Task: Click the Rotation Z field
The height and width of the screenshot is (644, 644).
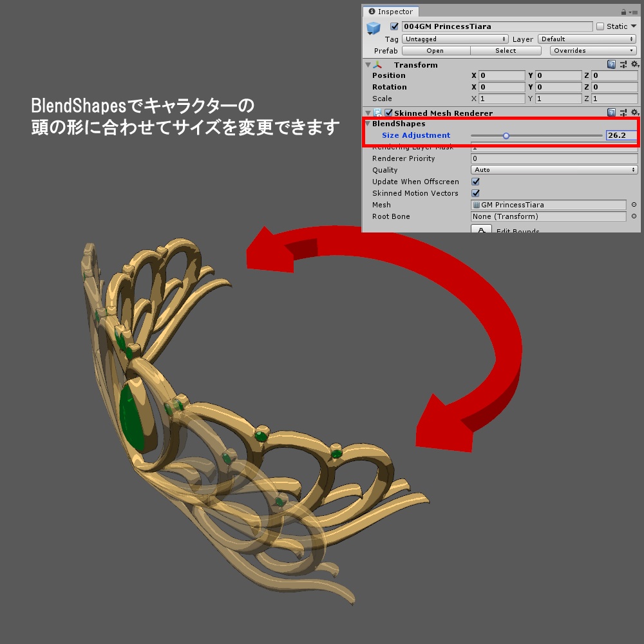Action: pyautogui.click(x=615, y=87)
